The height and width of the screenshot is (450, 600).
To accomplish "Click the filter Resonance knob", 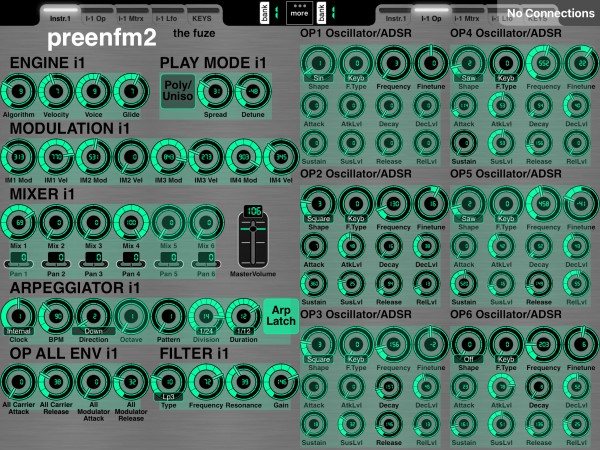I will click(x=243, y=382).
